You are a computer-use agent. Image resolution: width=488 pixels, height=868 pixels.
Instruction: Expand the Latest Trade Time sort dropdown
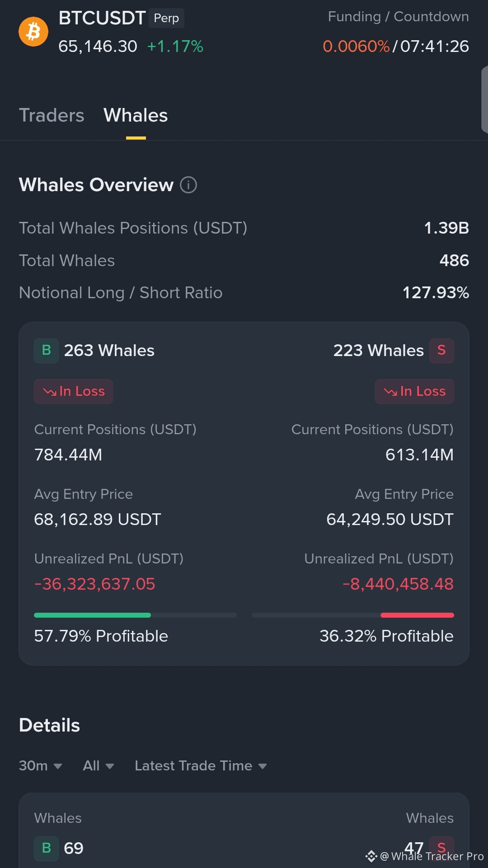pyautogui.click(x=201, y=766)
